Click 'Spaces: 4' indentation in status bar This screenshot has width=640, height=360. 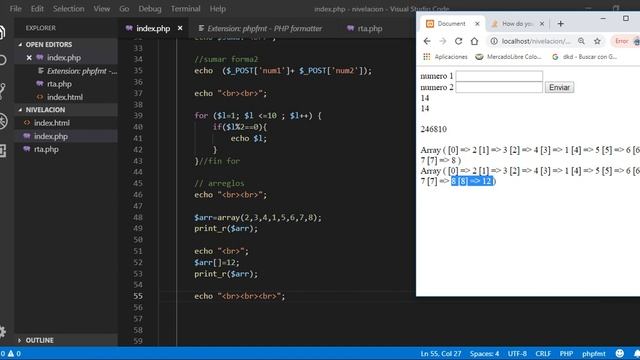pos(484,353)
